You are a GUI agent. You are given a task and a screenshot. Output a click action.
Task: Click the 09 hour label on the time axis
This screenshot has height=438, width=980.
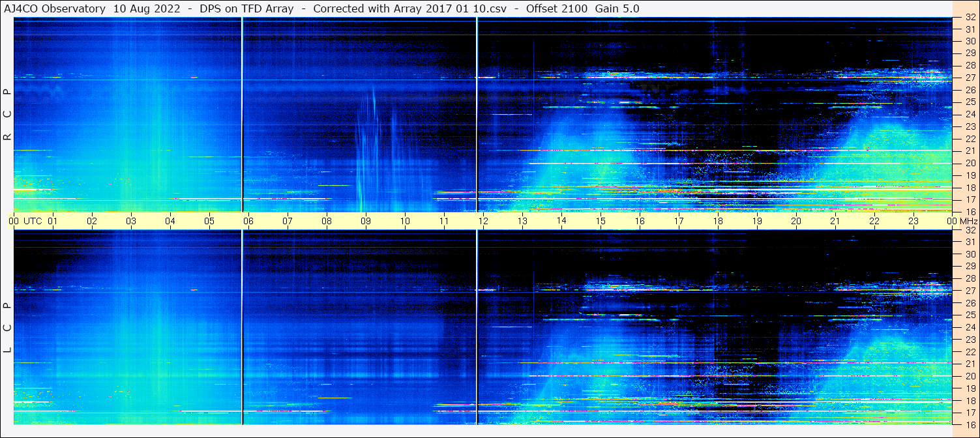[366, 221]
